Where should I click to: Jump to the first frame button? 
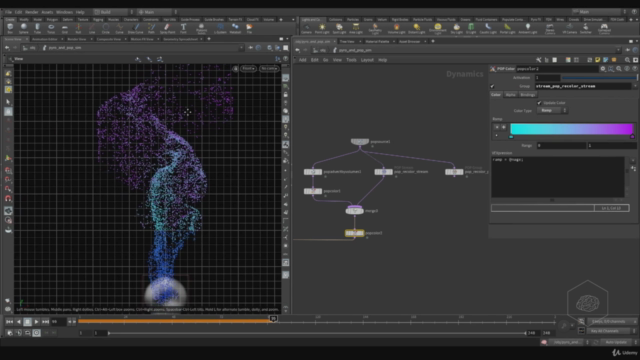point(9,322)
